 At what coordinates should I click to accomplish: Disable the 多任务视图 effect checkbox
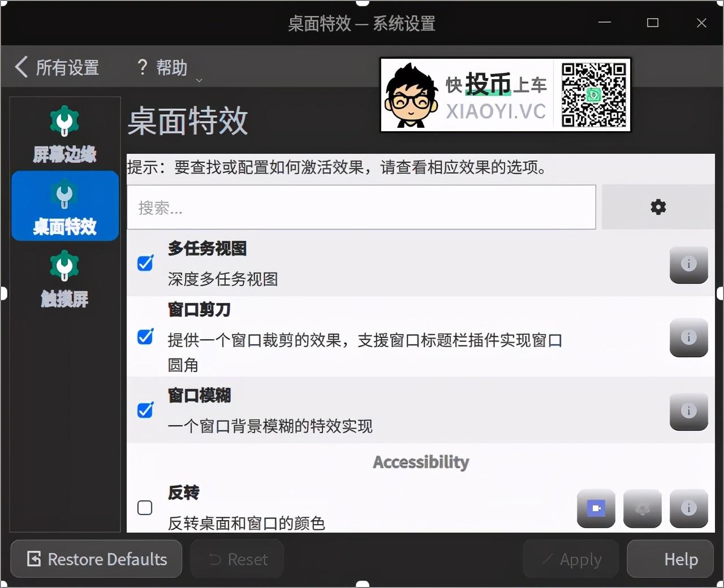pos(145,263)
